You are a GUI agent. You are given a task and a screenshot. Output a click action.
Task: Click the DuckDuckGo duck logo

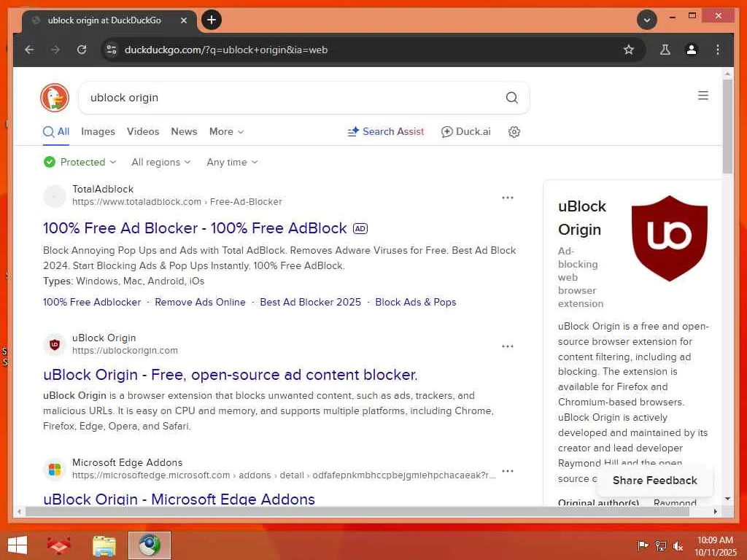(55, 98)
